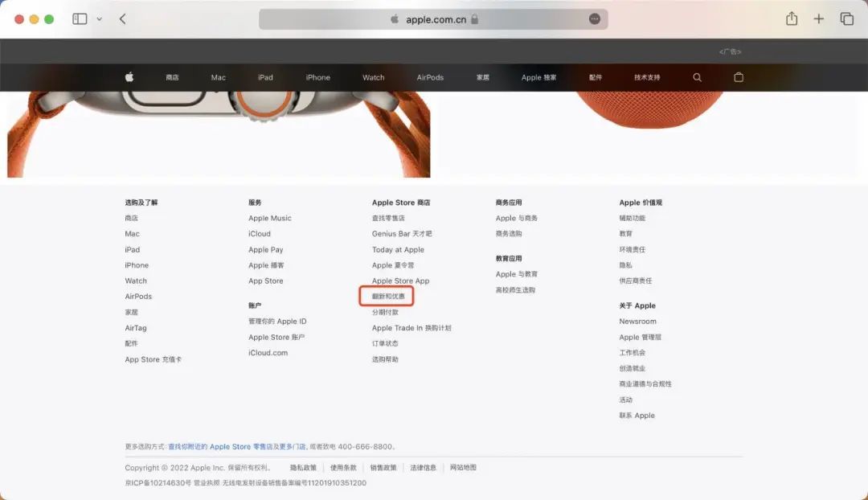
Task: Open 配件 in the top navigation
Action: pyautogui.click(x=595, y=77)
